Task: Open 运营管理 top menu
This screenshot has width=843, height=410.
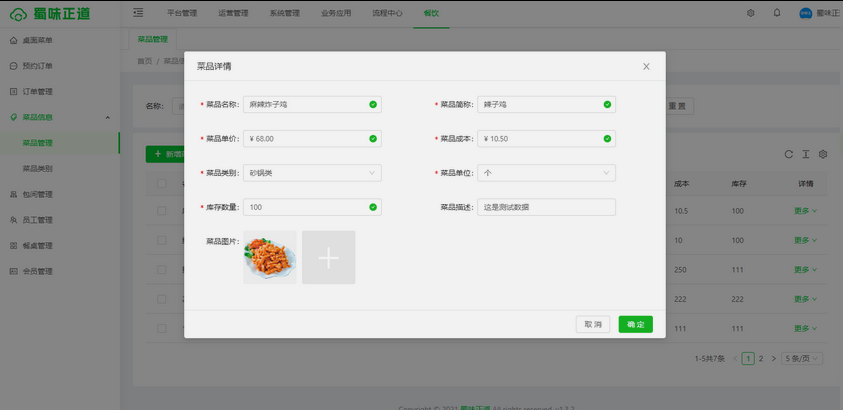Action: click(x=233, y=13)
